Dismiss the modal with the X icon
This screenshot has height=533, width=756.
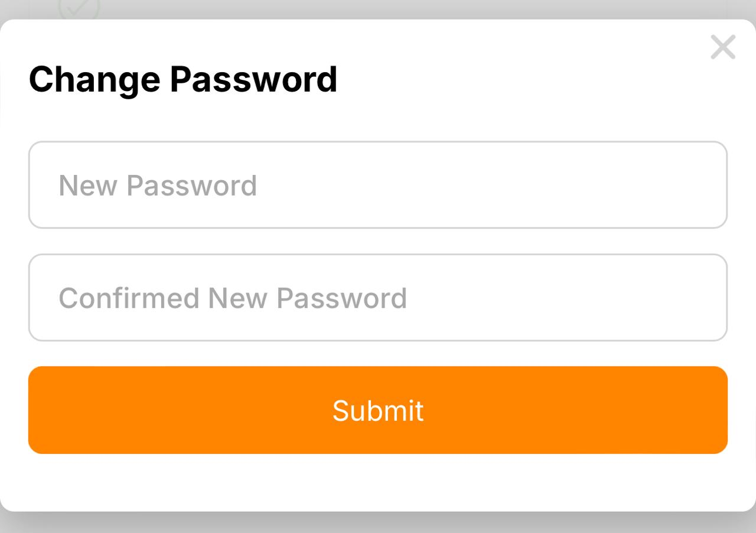click(723, 47)
